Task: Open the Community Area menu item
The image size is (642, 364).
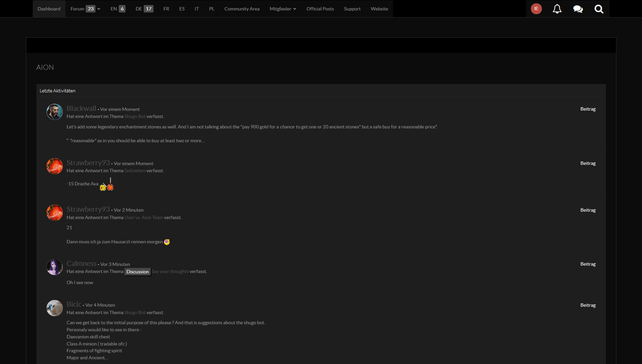Action: click(242, 9)
